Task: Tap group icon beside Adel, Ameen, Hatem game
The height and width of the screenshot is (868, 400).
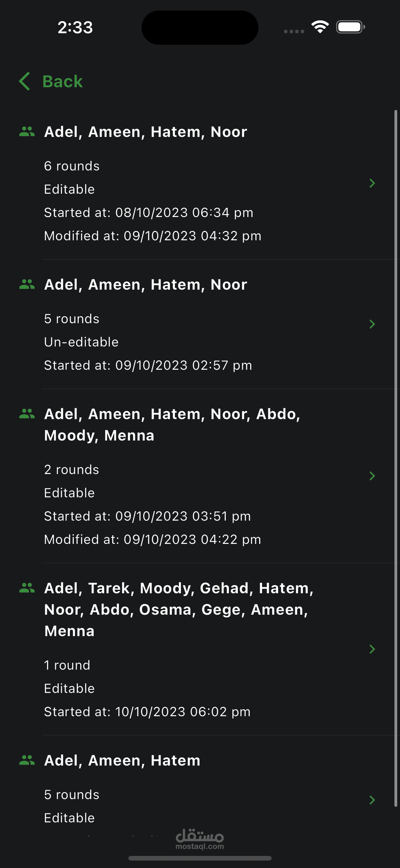Action: [27, 760]
